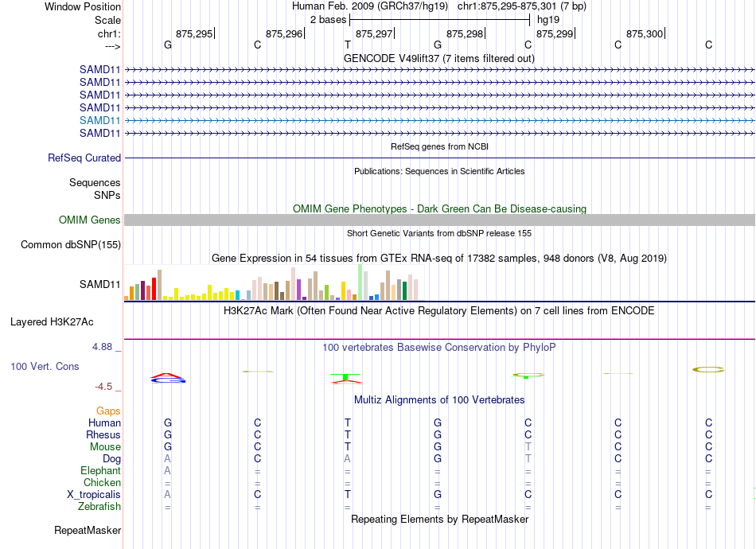This screenshot has width=756, height=549.
Task: Open the SAMD11 GTEx expression bar chart
Action: coord(274,282)
